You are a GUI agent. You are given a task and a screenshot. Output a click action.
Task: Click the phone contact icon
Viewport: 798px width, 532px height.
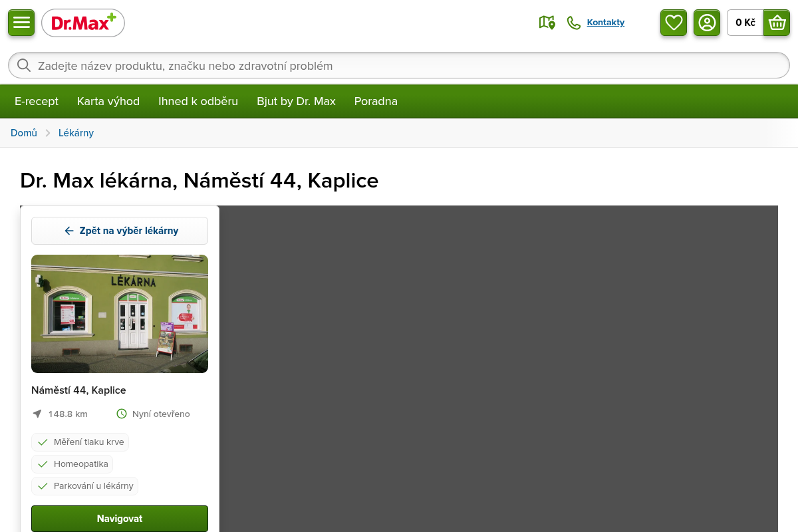click(573, 23)
